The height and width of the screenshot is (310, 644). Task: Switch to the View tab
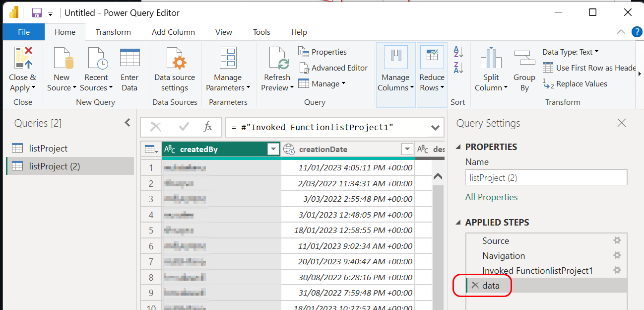[224, 32]
